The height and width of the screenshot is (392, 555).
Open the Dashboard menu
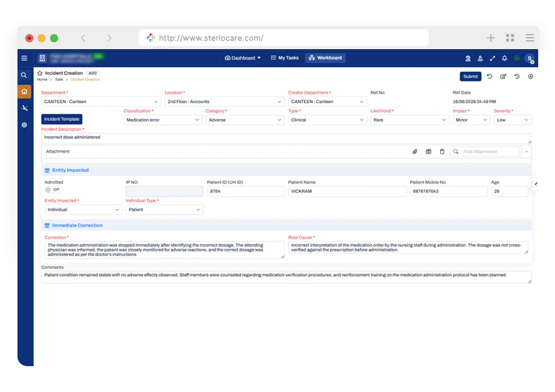coord(243,58)
